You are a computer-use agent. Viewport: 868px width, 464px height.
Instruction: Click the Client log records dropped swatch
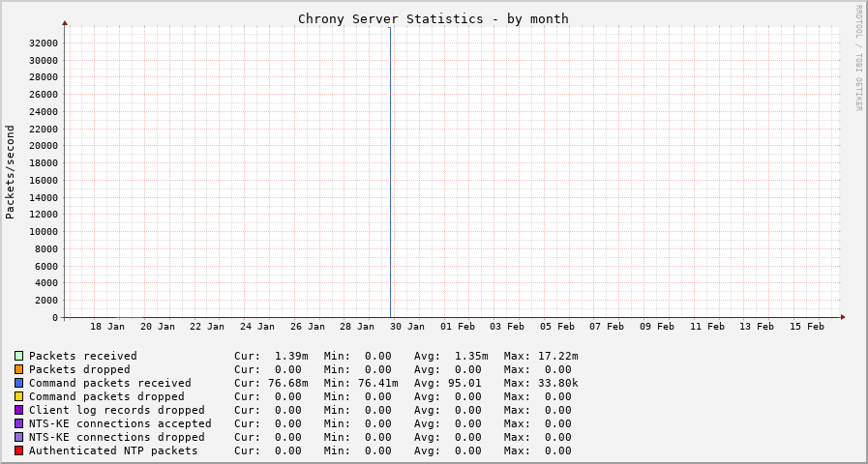click(18, 411)
